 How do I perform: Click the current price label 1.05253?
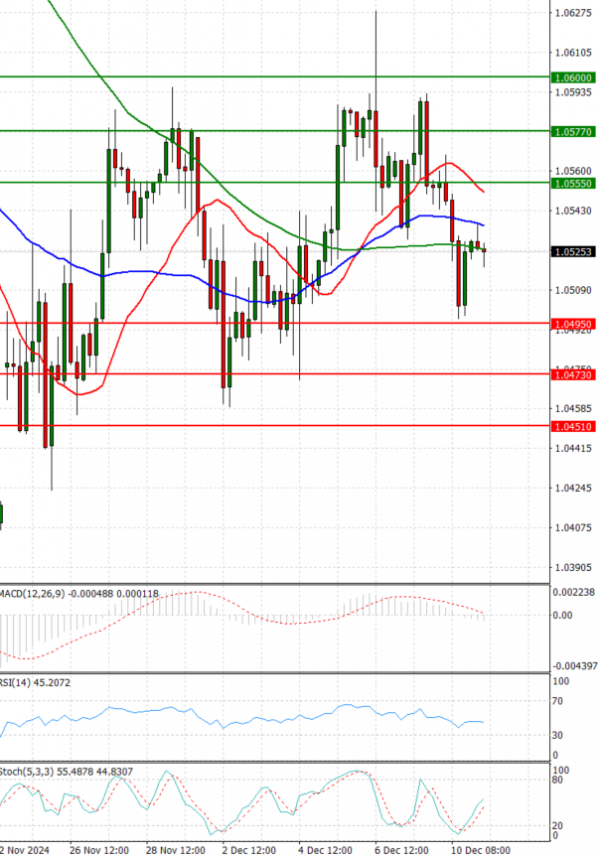click(573, 252)
